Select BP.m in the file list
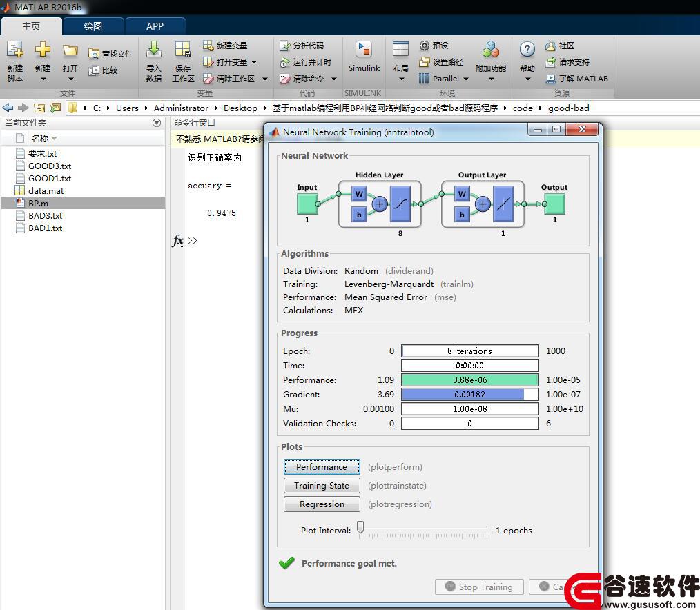The height and width of the screenshot is (610, 700). [83, 203]
